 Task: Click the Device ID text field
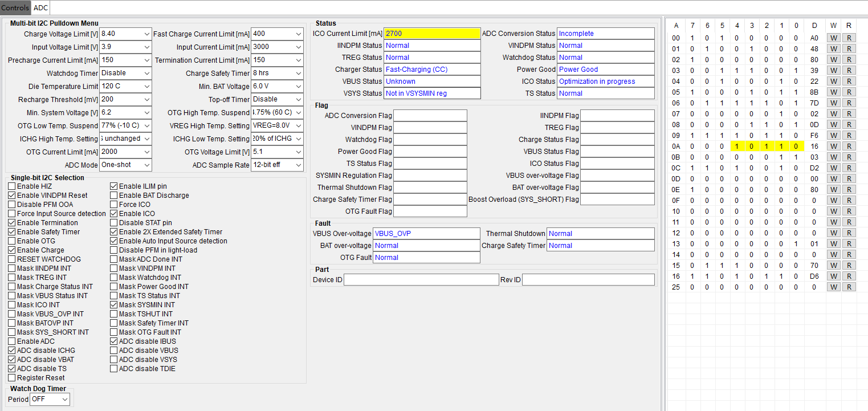(x=421, y=280)
